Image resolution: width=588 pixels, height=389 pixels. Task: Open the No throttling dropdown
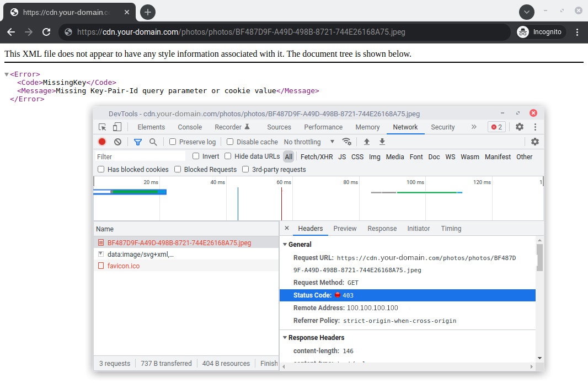pyautogui.click(x=309, y=142)
